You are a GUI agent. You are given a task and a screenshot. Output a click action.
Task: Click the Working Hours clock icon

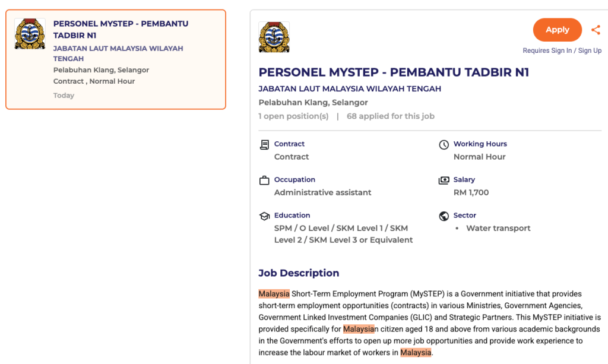click(x=444, y=144)
